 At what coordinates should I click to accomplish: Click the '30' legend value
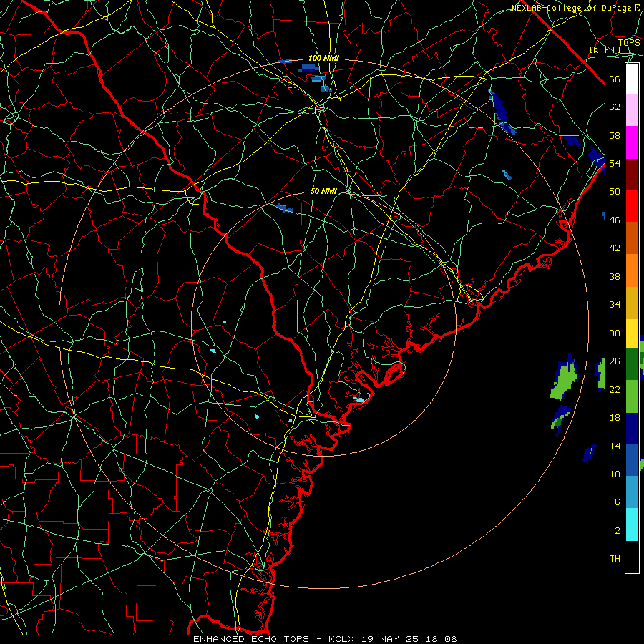click(x=615, y=333)
